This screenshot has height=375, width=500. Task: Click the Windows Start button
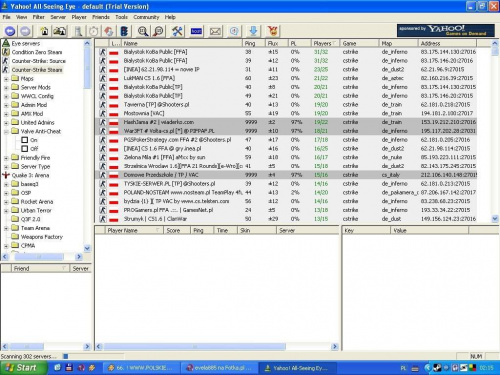click(x=23, y=368)
